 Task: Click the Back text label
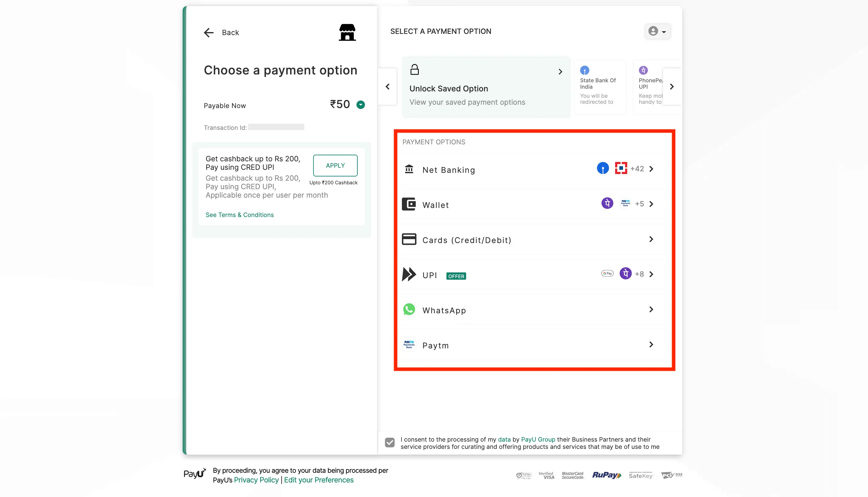[x=230, y=33]
